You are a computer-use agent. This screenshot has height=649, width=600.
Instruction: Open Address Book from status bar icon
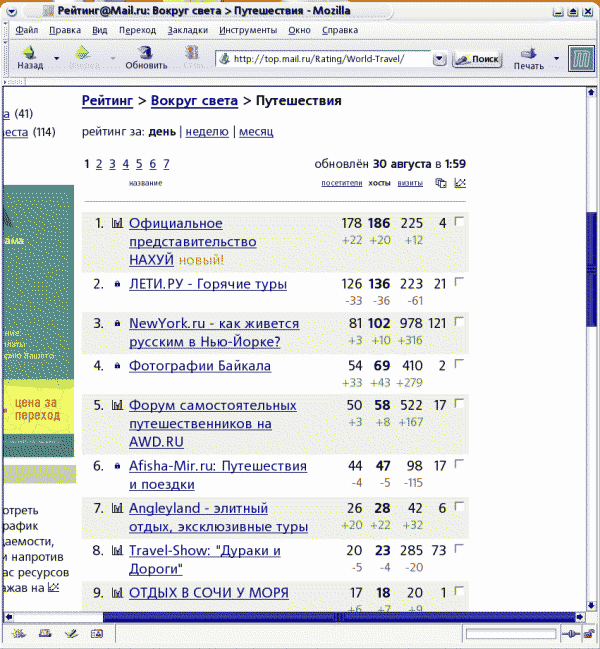coord(97,634)
